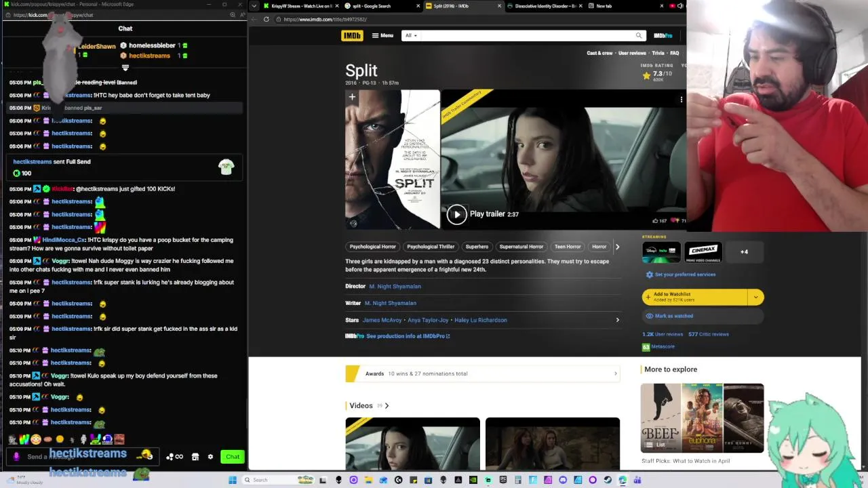Image resolution: width=868 pixels, height=488 pixels.
Task: Open chat settings gear icon
Action: tap(210, 457)
